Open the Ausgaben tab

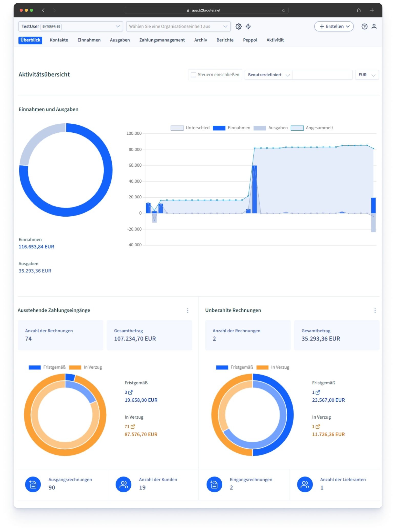[x=120, y=40]
